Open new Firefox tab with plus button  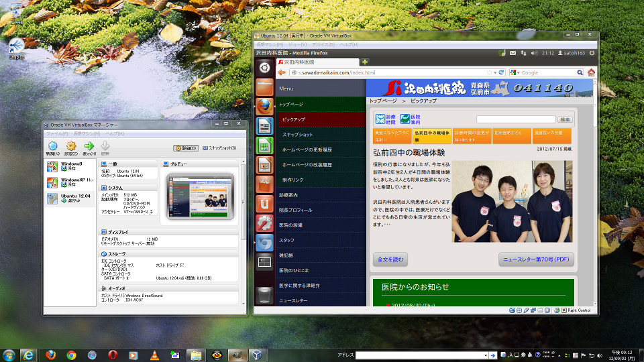coord(364,62)
